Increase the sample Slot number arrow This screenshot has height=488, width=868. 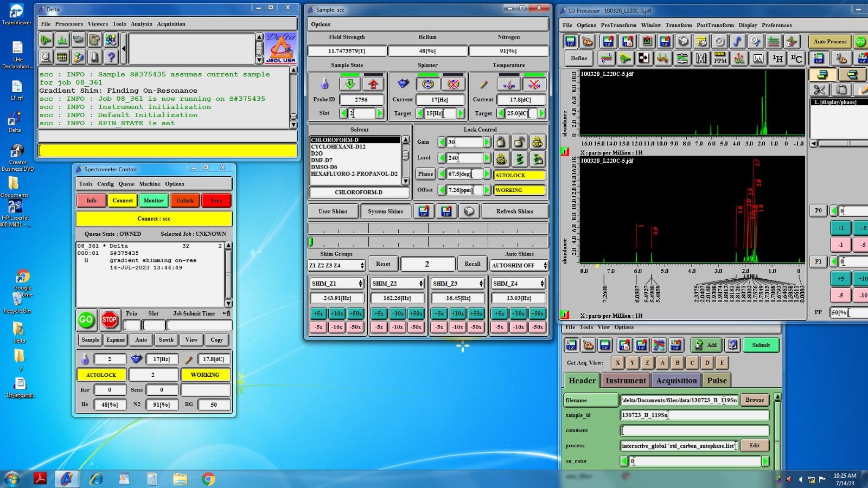coord(380,113)
